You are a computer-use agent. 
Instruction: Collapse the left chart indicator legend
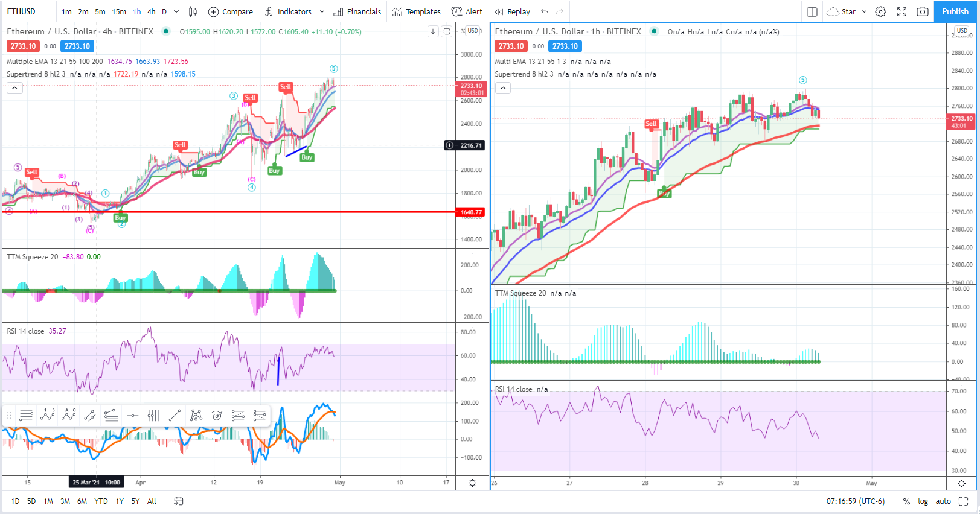tap(15, 88)
